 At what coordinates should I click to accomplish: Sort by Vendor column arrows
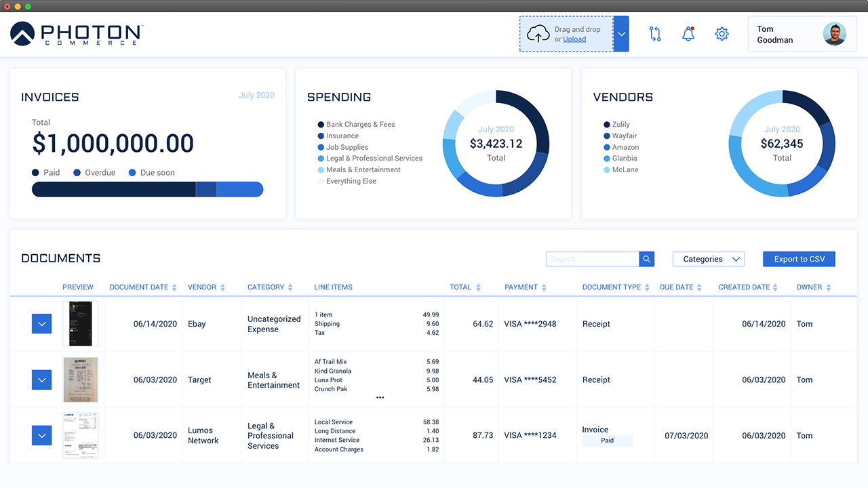coord(222,287)
